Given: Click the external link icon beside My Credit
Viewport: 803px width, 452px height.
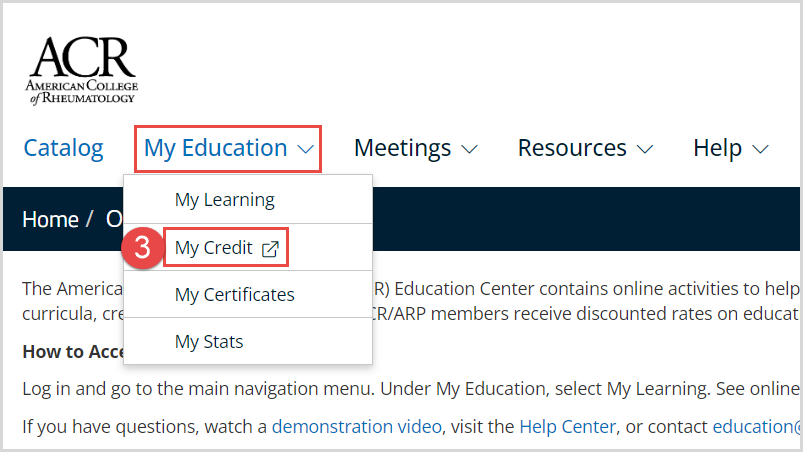Looking at the screenshot, I should click(x=269, y=249).
